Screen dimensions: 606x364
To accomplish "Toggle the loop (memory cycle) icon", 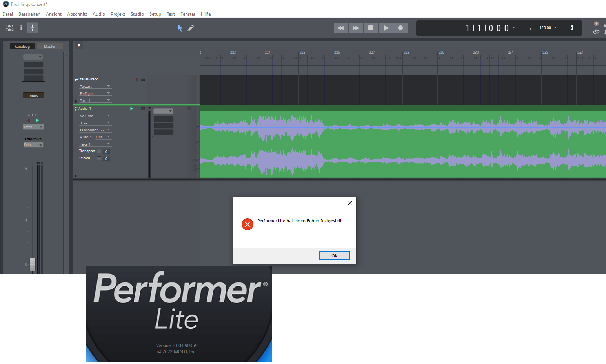I will [596, 32].
